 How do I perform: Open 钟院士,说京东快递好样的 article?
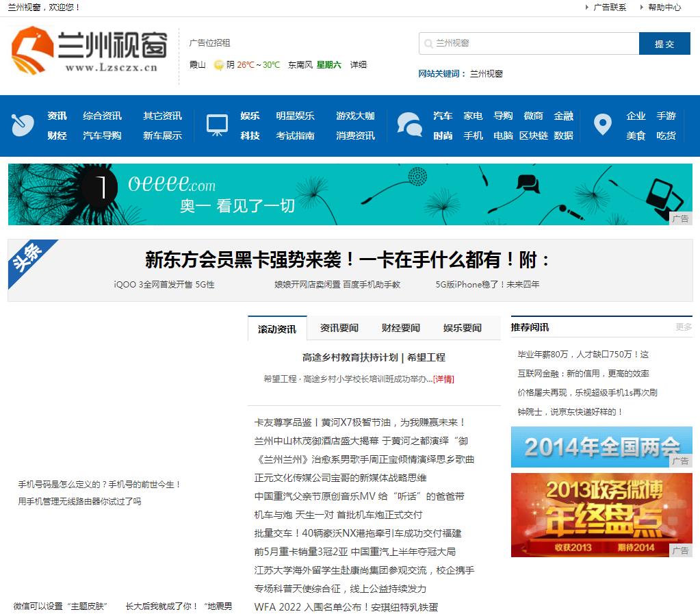pyautogui.click(x=570, y=411)
